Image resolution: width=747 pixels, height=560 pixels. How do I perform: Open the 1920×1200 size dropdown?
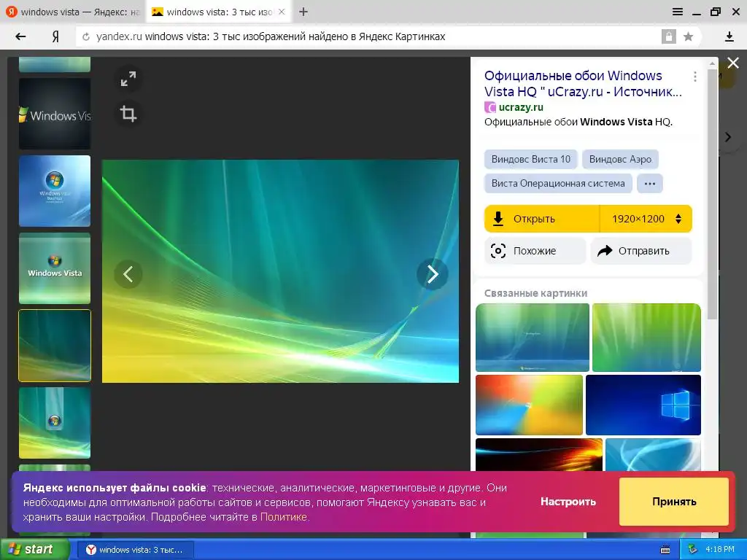pyautogui.click(x=646, y=219)
